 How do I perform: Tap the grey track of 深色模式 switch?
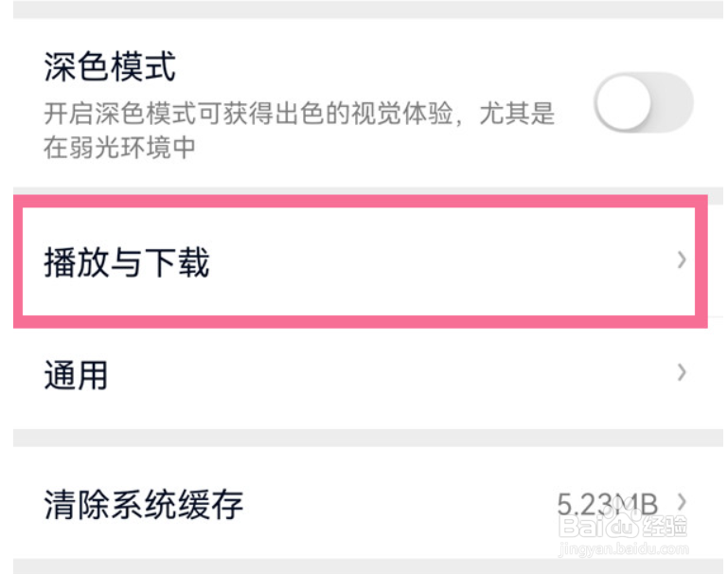tap(673, 102)
